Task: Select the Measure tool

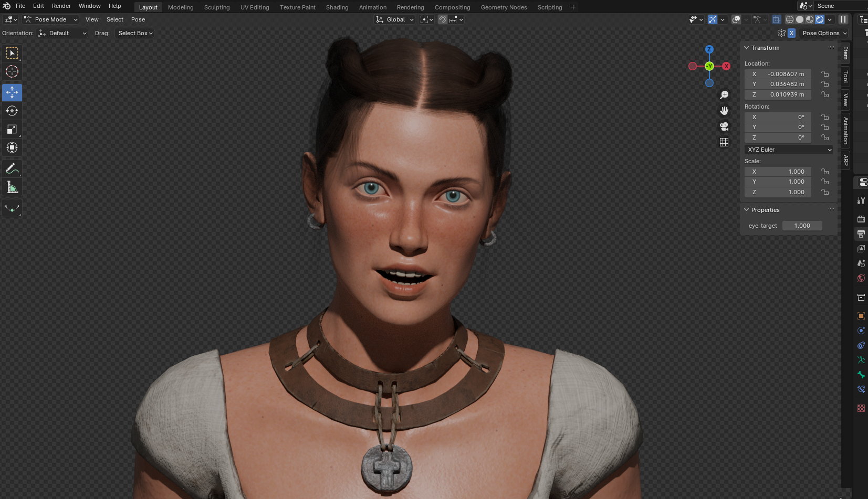Action: click(x=12, y=187)
